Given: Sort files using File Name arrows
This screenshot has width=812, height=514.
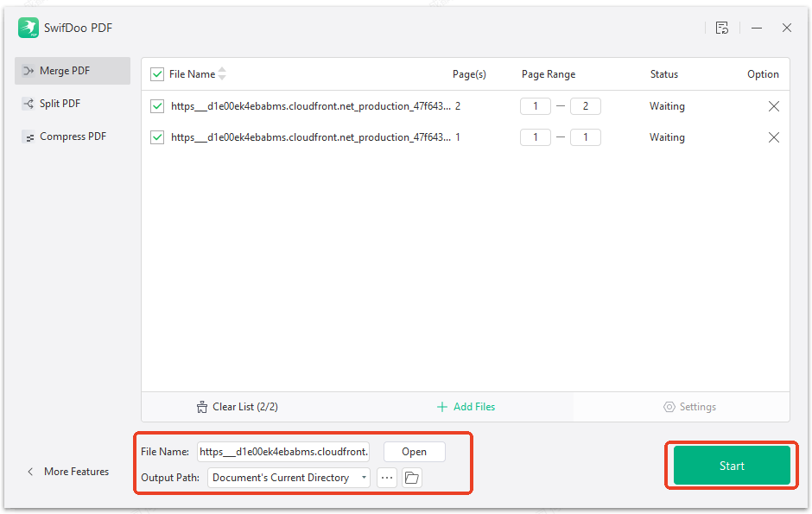Looking at the screenshot, I should click(222, 73).
